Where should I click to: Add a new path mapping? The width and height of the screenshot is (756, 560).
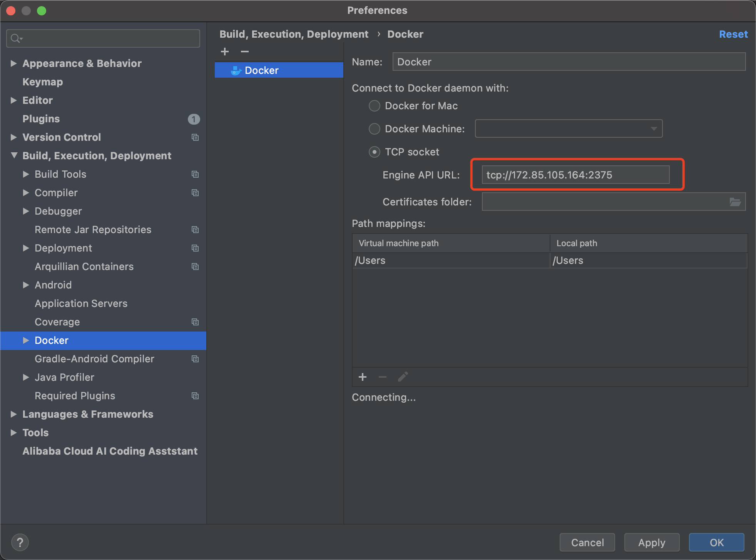pos(363,377)
